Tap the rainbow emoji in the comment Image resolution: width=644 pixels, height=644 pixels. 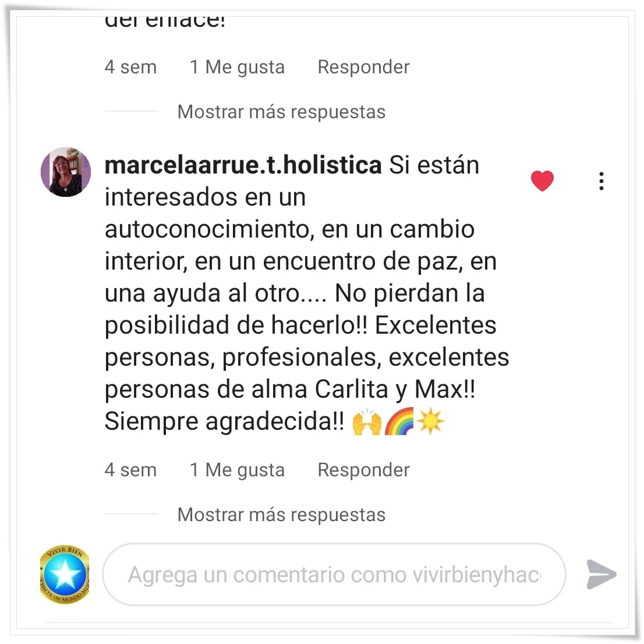pos(399,422)
